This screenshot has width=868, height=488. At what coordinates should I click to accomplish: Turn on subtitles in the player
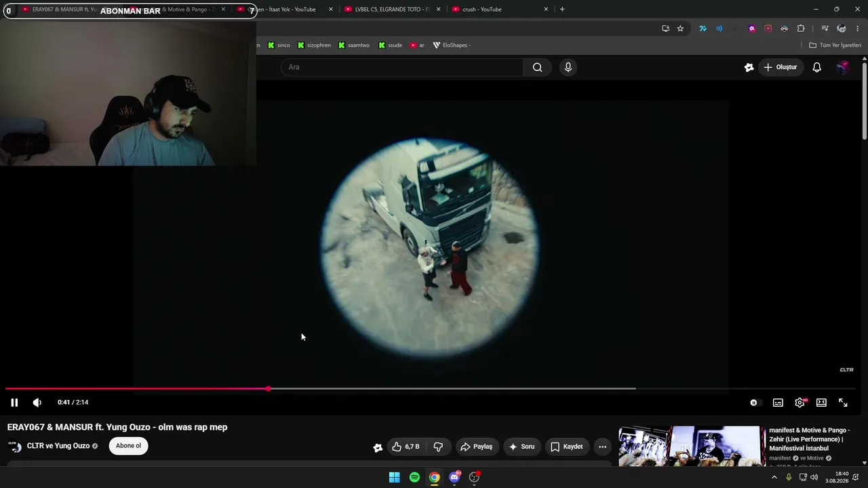pos(778,403)
